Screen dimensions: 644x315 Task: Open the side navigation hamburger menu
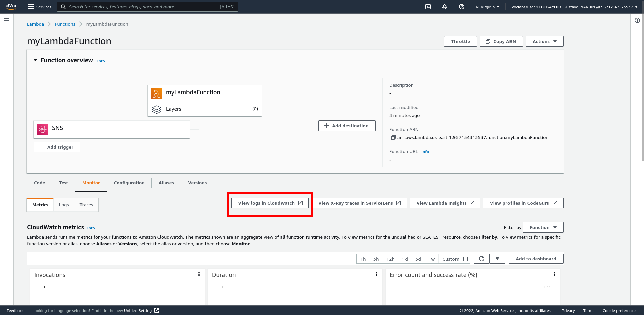[x=7, y=20]
